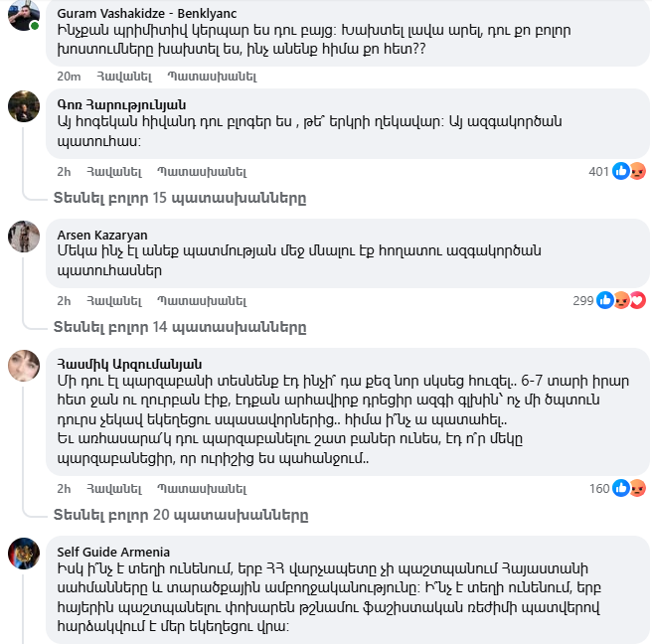
Task: Expand all 14 replies
Action: click(x=179, y=326)
